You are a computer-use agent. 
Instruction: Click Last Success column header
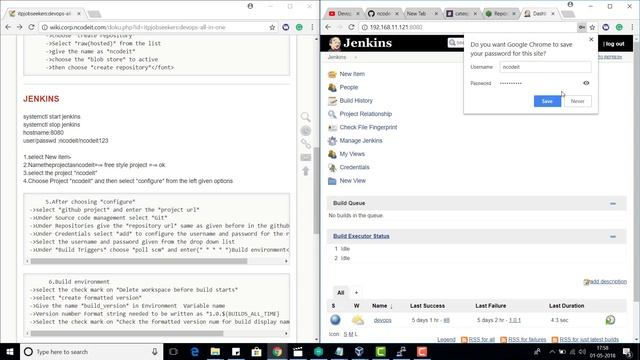click(427, 306)
